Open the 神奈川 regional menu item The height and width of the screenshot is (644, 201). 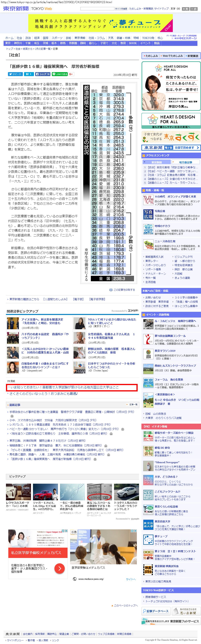18,43
